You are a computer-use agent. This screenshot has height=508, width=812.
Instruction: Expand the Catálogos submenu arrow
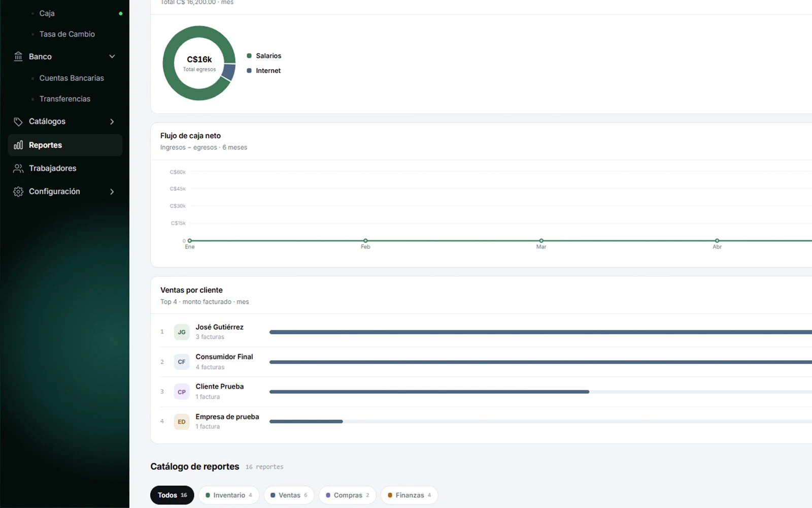pos(112,121)
